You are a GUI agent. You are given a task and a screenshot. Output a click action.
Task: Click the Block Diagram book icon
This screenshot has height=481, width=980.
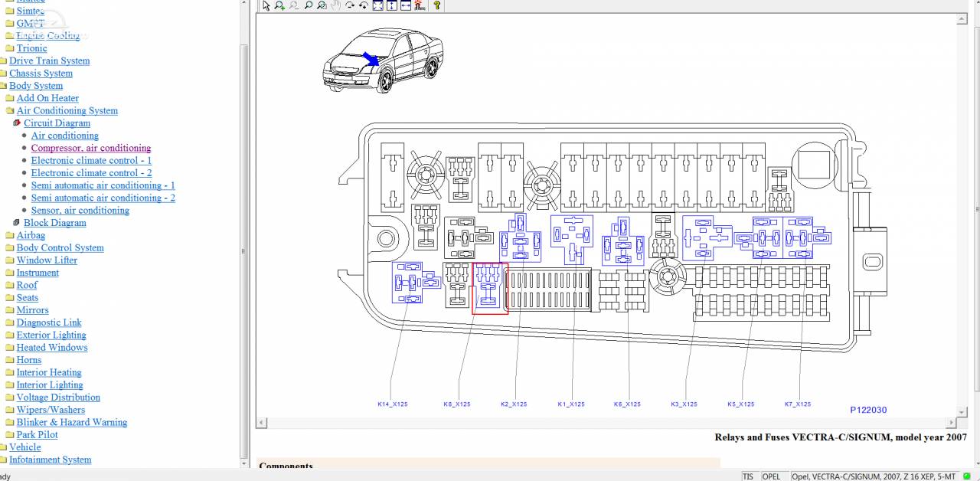(x=17, y=223)
